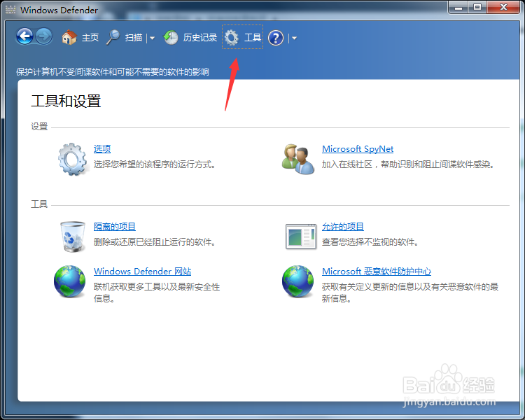Image resolution: width=525 pixels, height=420 pixels.
Task: Click the Windows Defender title bar icon
Action: pos(10,10)
